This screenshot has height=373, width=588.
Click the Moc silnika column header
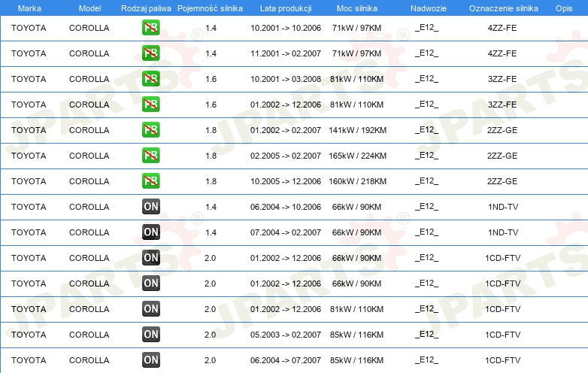(357, 8)
